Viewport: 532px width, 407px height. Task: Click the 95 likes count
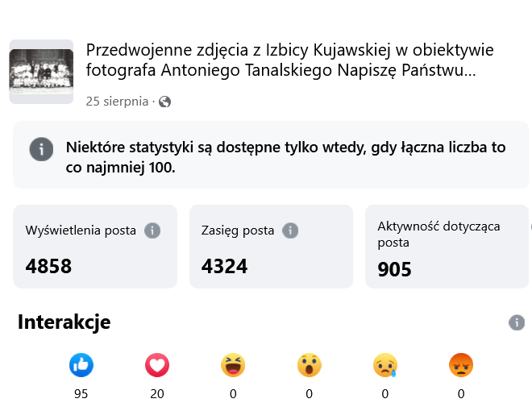pos(81,394)
